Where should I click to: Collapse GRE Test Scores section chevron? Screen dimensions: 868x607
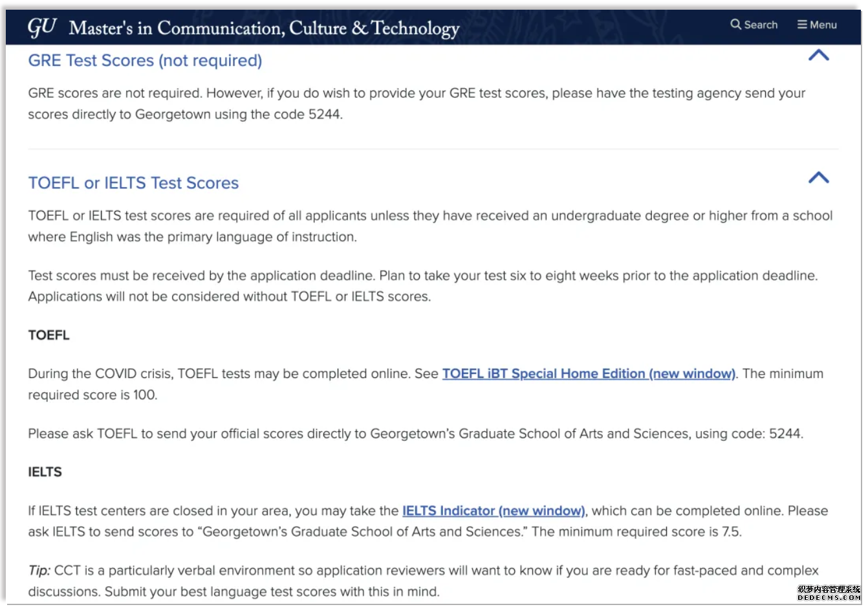(818, 56)
